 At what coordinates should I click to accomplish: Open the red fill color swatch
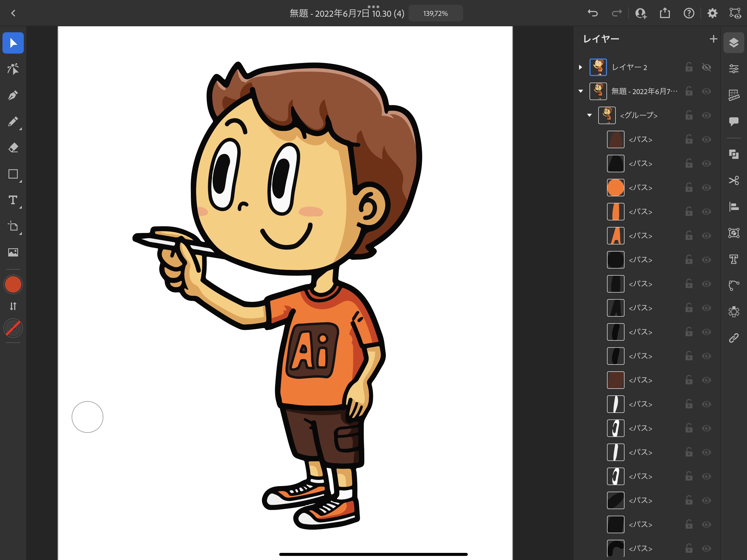13,284
